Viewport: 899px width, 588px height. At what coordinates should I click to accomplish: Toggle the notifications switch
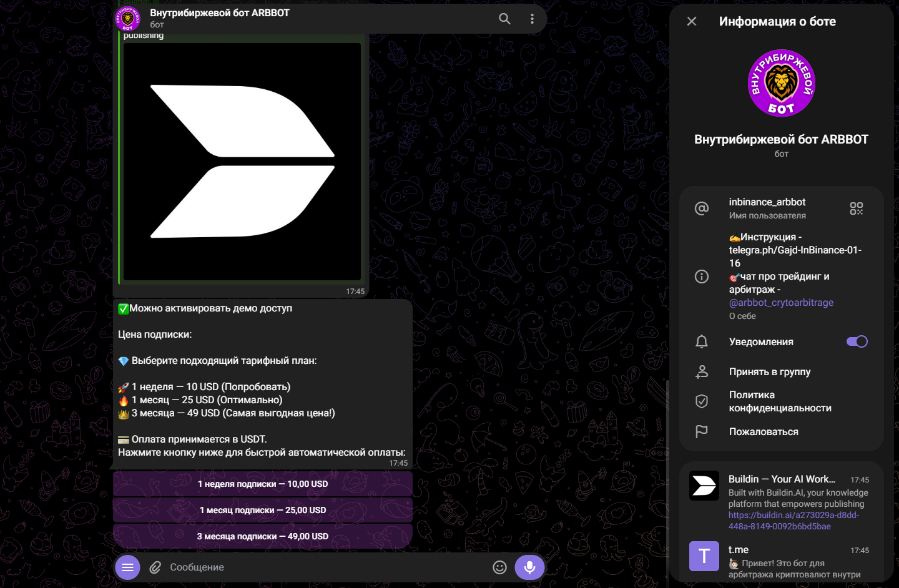click(857, 341)
